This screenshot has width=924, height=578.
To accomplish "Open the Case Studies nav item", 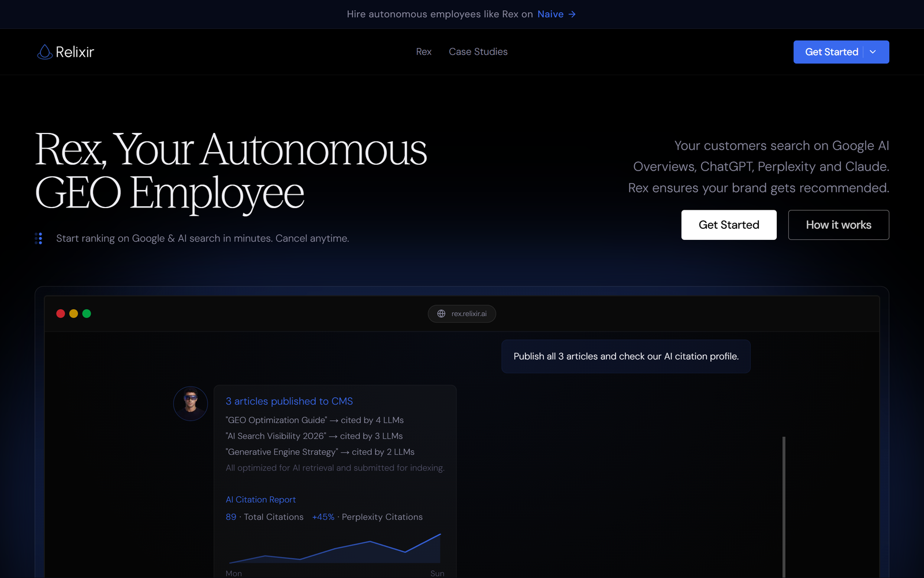I will tap(478, 52).
